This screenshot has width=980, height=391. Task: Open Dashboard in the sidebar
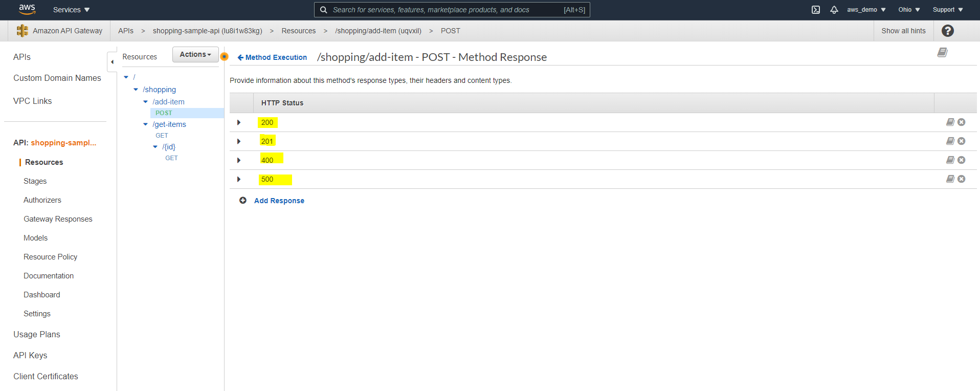(41, 295)
